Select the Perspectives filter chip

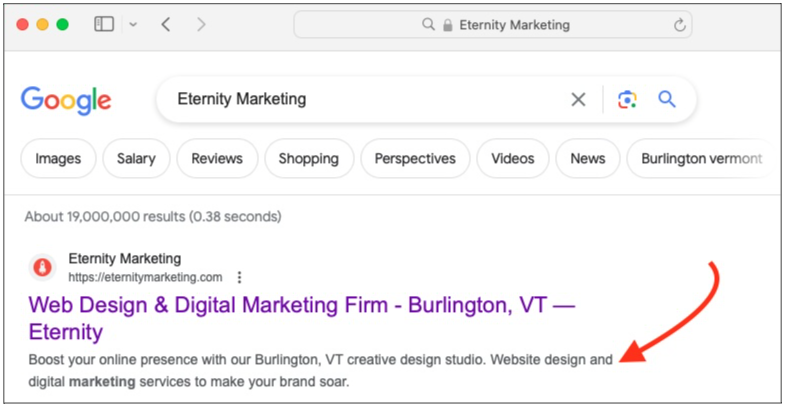[x=415, y=158]
